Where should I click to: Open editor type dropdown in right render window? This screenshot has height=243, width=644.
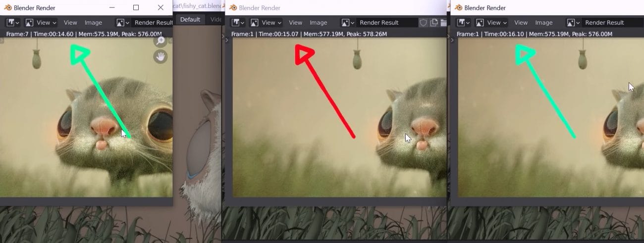[x=464, y=22]
